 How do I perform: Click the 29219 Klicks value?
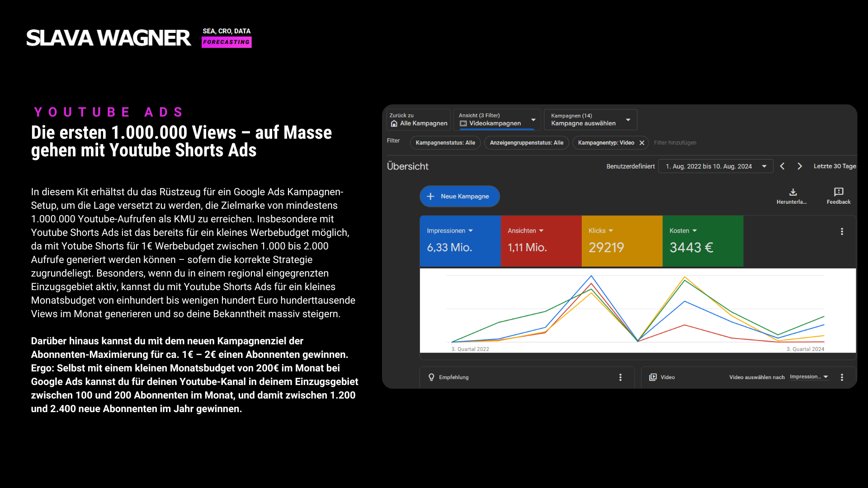click(606, 248)
